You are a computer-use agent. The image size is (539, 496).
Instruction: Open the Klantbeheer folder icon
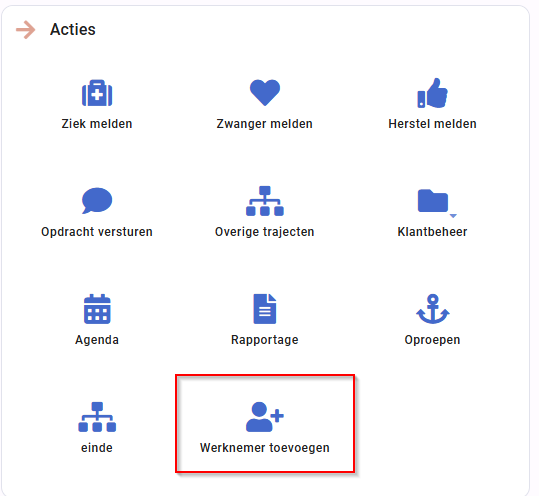(x=433, y=200)
